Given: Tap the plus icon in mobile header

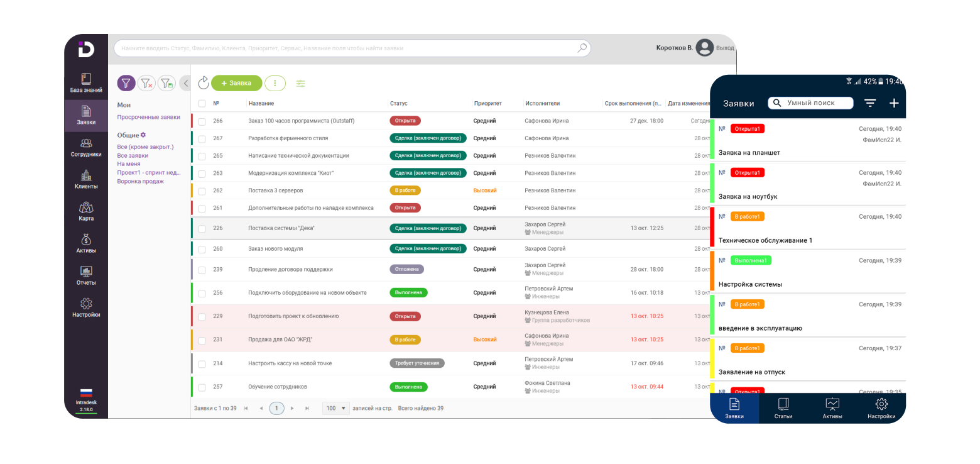Looking at the screenshot, I should coord(894,103).
